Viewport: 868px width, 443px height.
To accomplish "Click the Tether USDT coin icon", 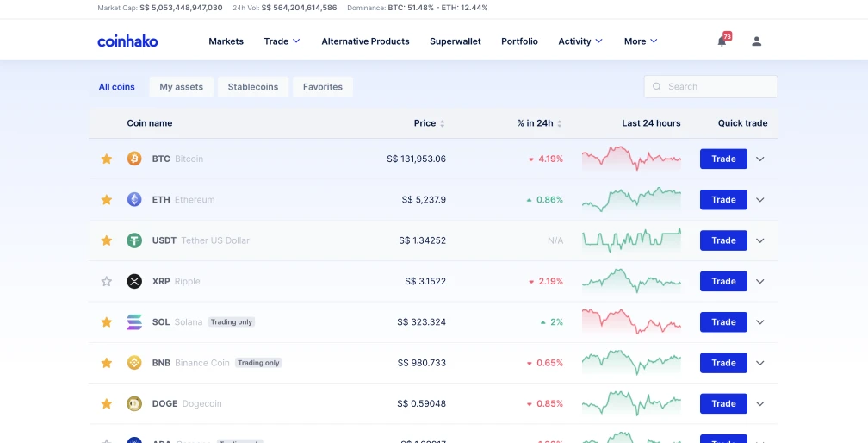I will (134, 240).
